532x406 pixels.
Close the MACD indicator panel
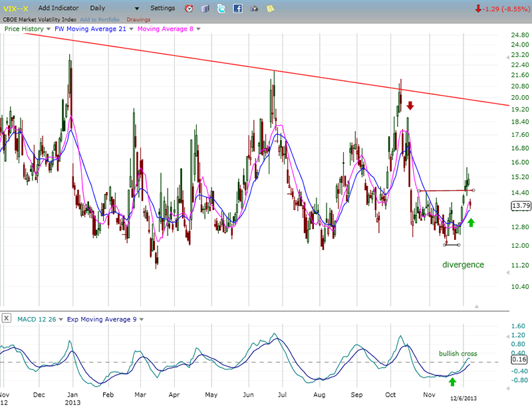coord(6,319)
